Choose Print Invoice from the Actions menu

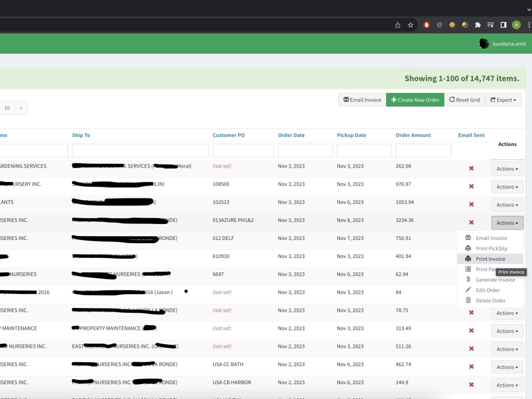[491, 259]
